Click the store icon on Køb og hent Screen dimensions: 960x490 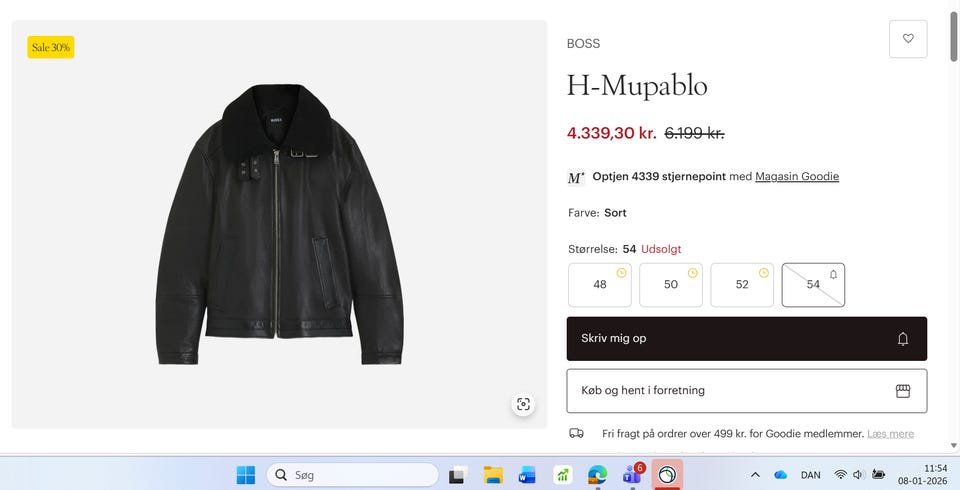coord(903,391)
